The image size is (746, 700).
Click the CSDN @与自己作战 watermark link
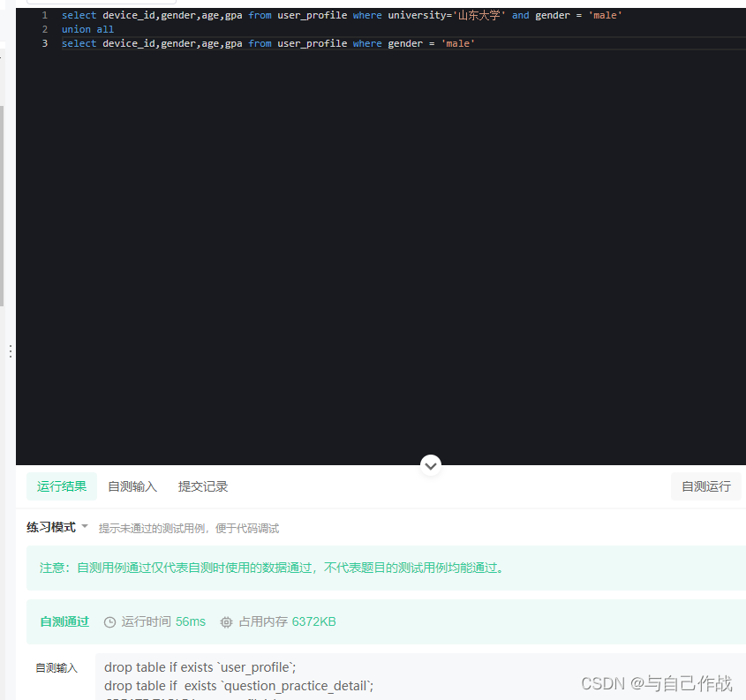point(655,682)
